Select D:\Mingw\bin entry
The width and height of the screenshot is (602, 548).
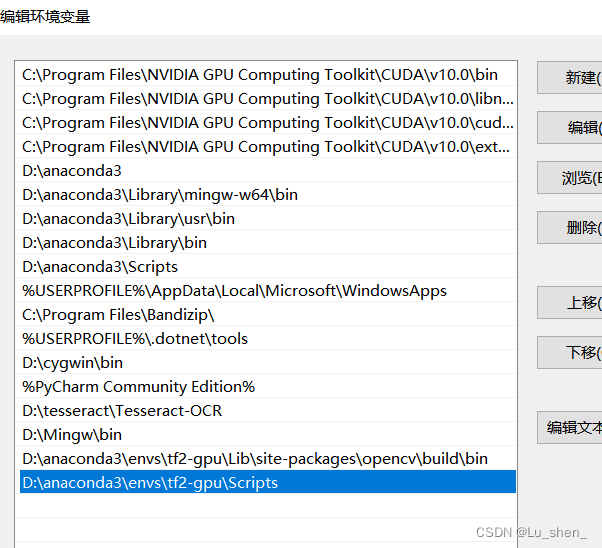coord(266,434)
